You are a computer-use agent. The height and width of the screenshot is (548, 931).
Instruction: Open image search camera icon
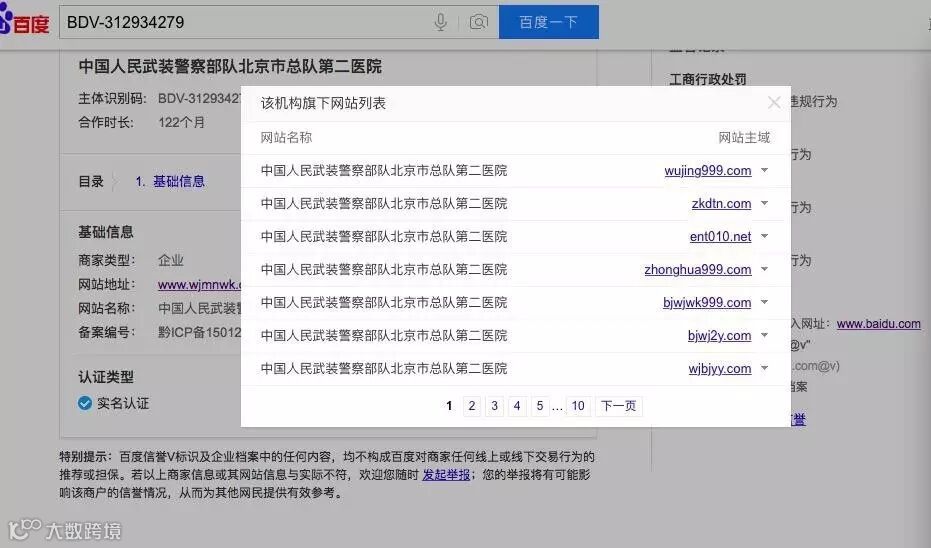point(479,23)
